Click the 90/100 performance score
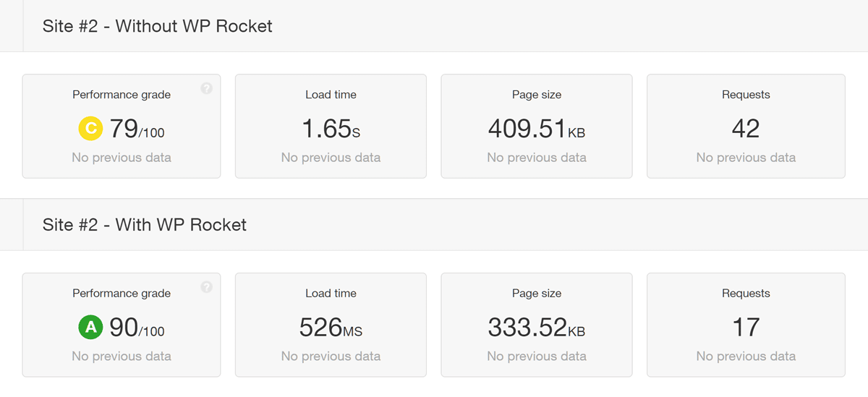 pyautogui.click(x=137, y=328)
